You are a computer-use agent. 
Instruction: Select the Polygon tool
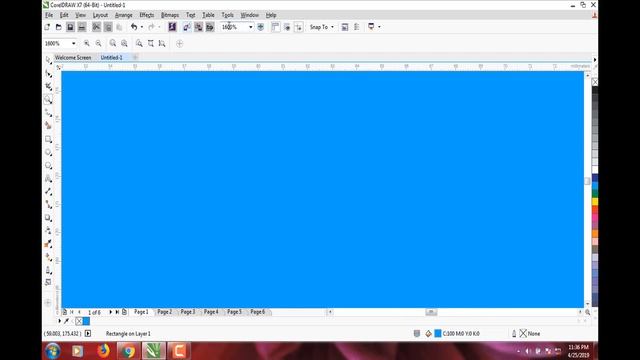pyautogui.click(x=48, y=165)
